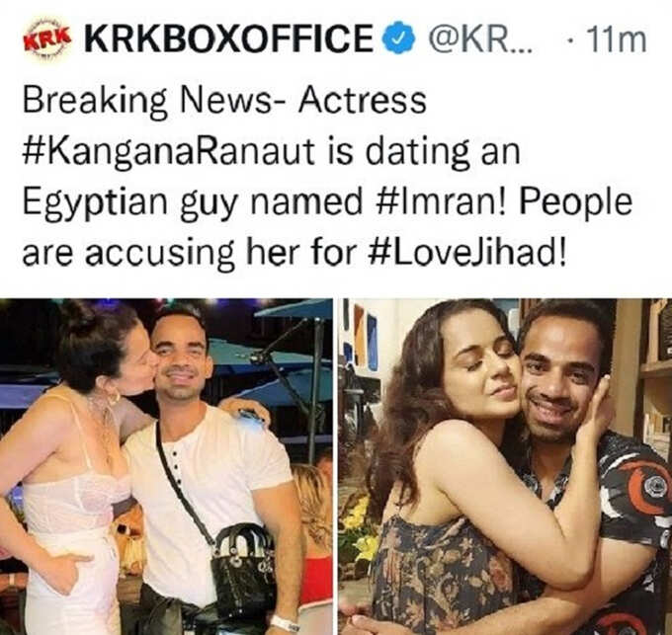Click the black handbag in left photo

(243, 564)
